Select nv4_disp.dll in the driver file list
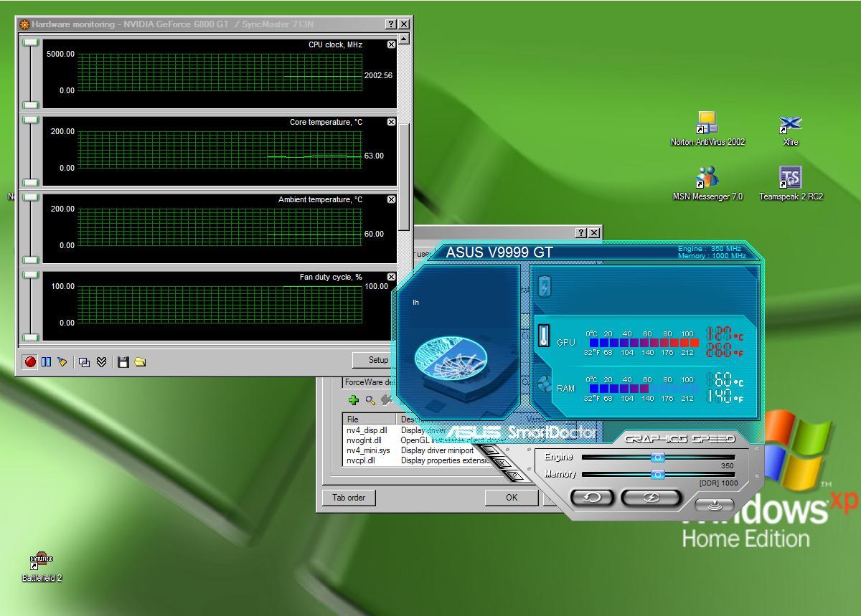 [367, 430]
